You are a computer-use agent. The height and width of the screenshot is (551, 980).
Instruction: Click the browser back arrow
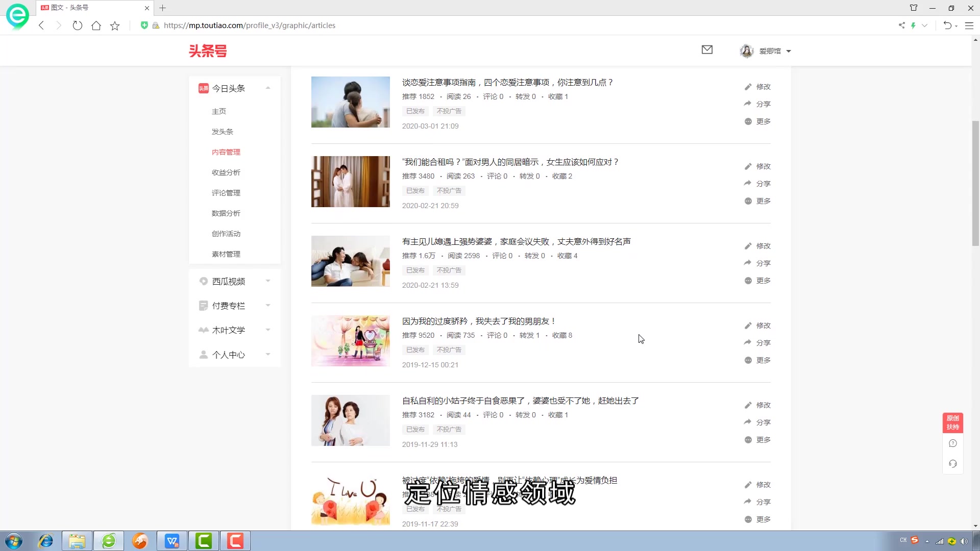pos(41,26)
